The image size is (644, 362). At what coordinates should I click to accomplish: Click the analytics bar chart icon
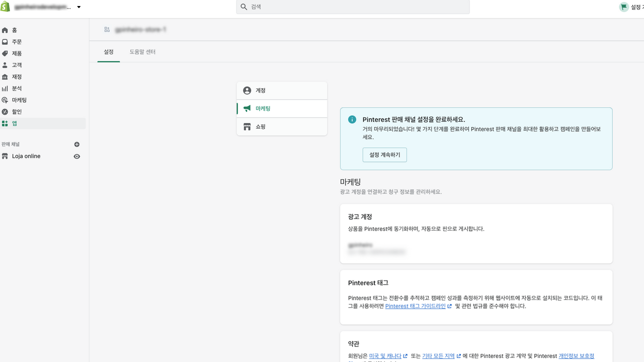pyautogui.click(x=5, y=88)
